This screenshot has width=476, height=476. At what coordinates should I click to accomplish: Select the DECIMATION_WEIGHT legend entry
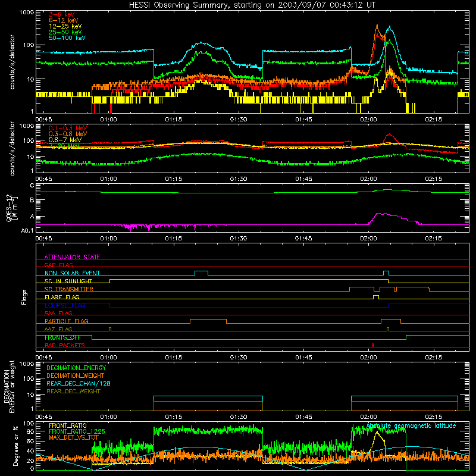click(76, 375)
